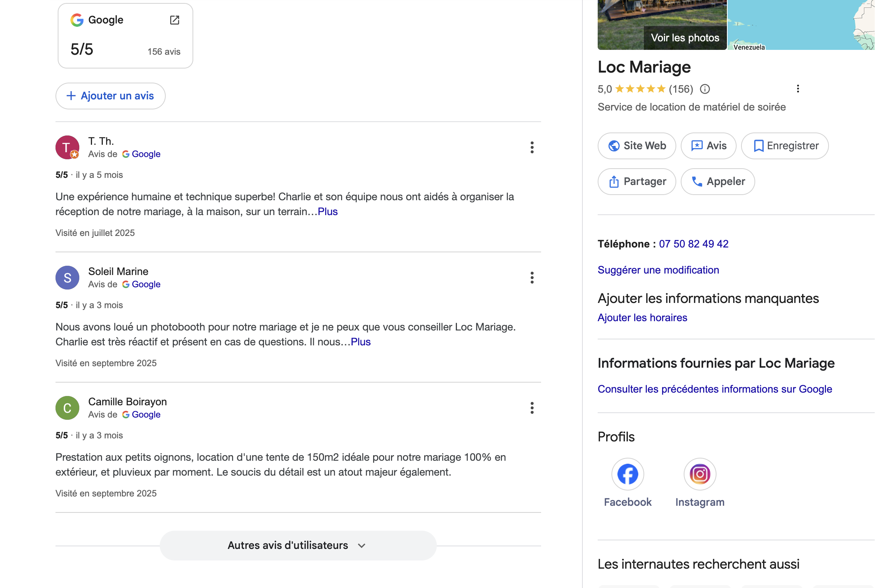893x588 pixels.
Task: Call the phone number 07 50 82 49 42
Action: tap(693, 243)
